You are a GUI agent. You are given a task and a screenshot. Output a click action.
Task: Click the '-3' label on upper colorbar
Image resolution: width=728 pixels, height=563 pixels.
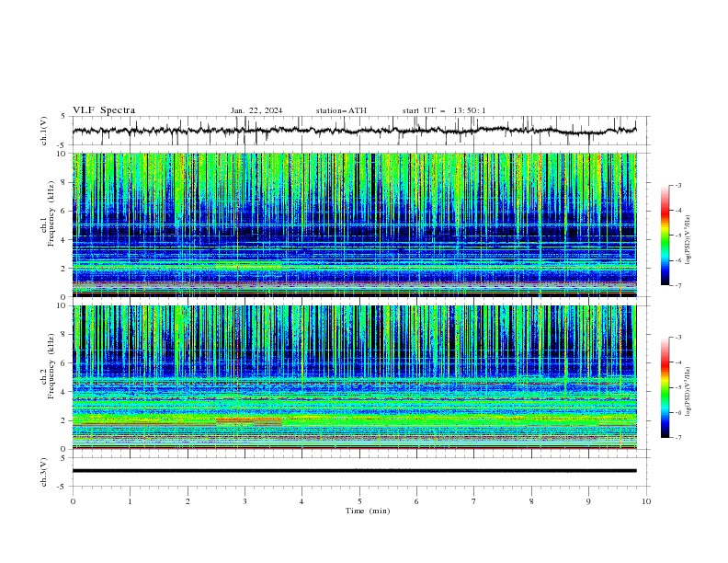point(677,185)
